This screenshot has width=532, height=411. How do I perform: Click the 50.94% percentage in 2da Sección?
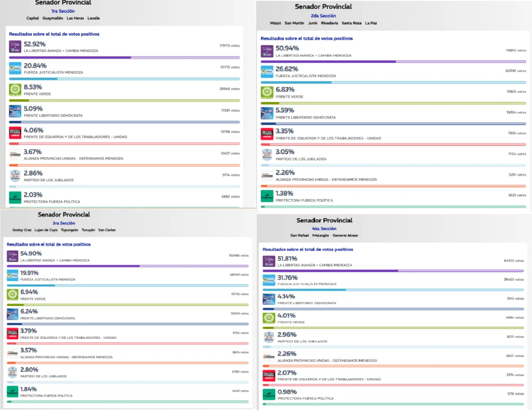[x=287, y=48]
